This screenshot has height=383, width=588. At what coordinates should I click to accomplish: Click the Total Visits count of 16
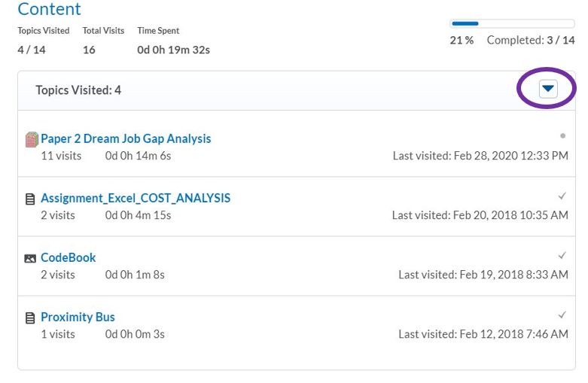(89, 50)
